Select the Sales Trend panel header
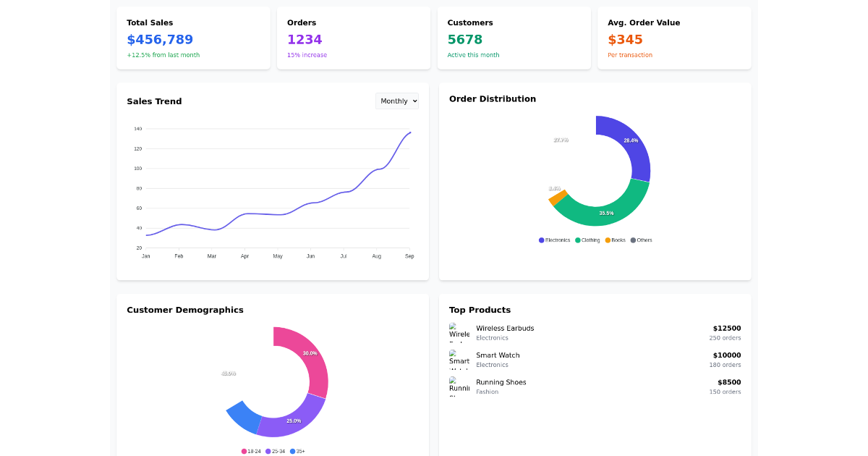This screenshot has height=456, width=868. coord(154,101)
